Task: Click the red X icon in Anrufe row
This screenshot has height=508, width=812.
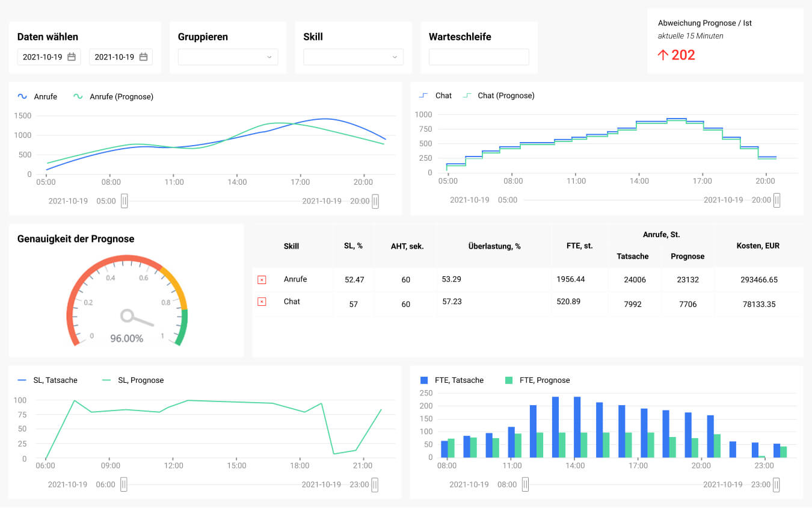Action: (x=262, y=280)
